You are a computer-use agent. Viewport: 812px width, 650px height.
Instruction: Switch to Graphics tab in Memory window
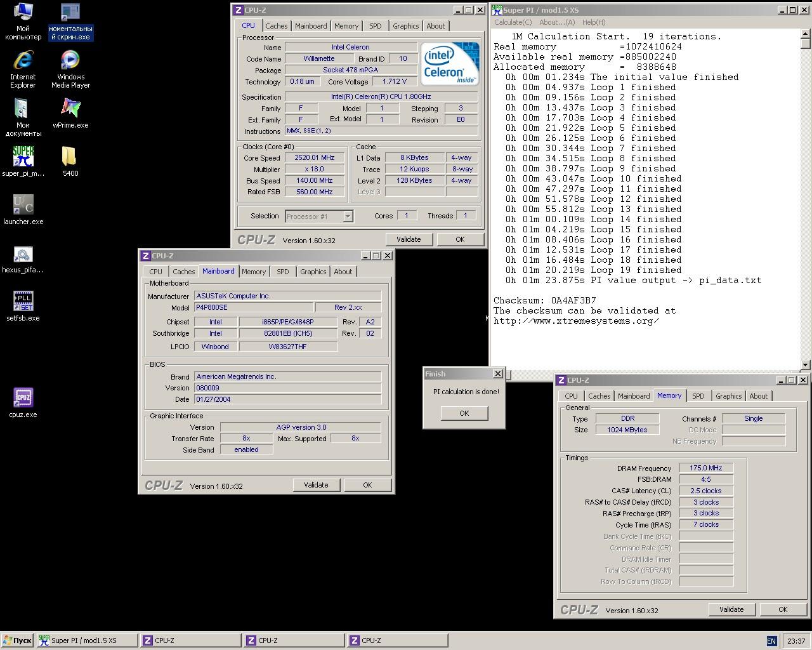[728, 396]
